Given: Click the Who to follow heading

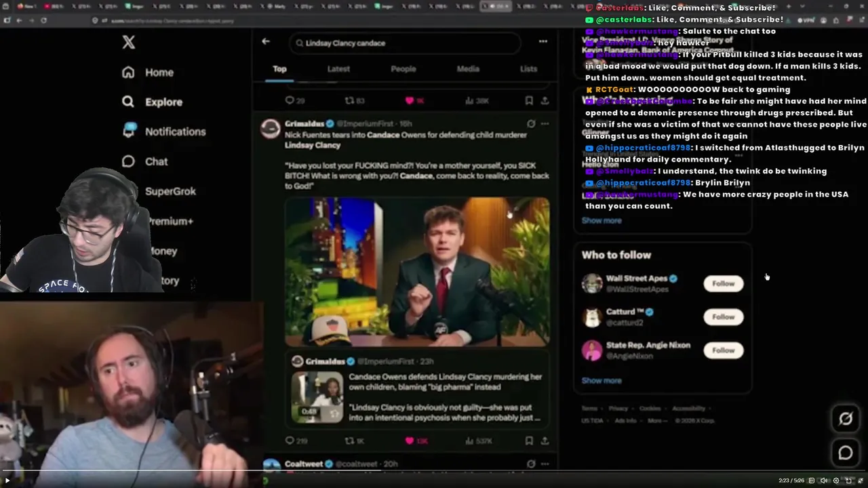Looking at the screenshot, I should tap(616, 255).
